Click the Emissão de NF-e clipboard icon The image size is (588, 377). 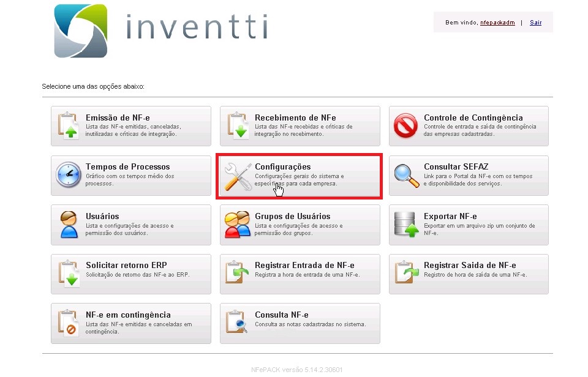pyautogui.click(x=68, y=125)
